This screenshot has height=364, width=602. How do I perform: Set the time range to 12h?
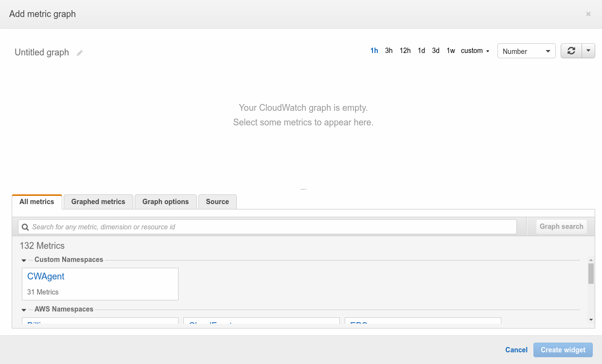coord(405,51)
